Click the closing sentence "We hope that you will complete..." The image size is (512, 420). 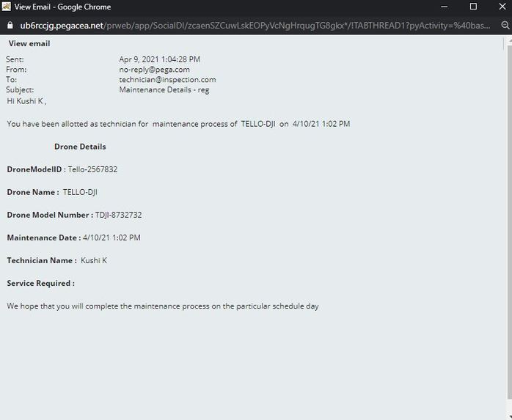pyautogui.click(x=163, y=306)
